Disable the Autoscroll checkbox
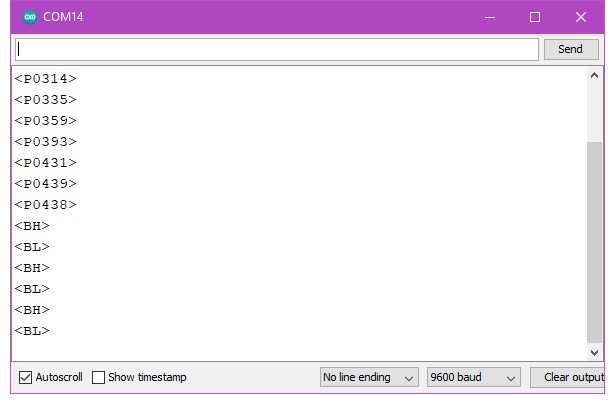615x404 pixels. 26,377
